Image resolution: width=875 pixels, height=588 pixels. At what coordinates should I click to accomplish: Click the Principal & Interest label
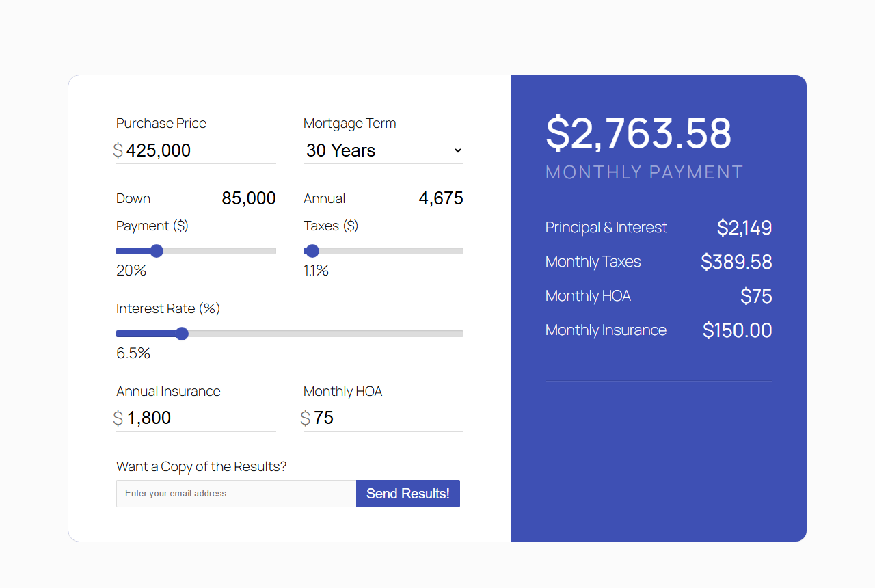click(x=606, y=228)
